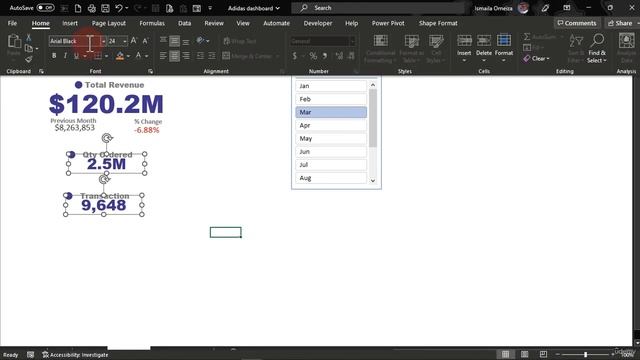Open the Power Pivot tab
The width and height of the screenshot is (640, 360).
[x=388, y=23]
